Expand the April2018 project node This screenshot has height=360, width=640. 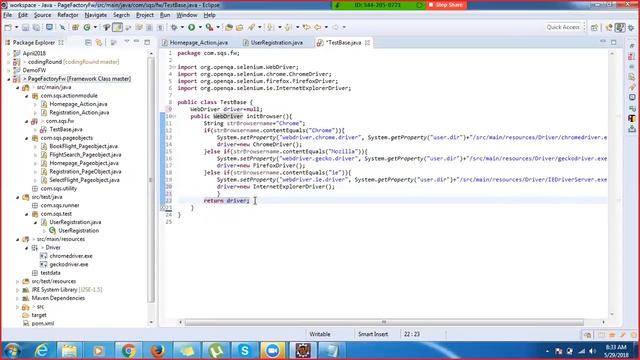pos(9,53)
